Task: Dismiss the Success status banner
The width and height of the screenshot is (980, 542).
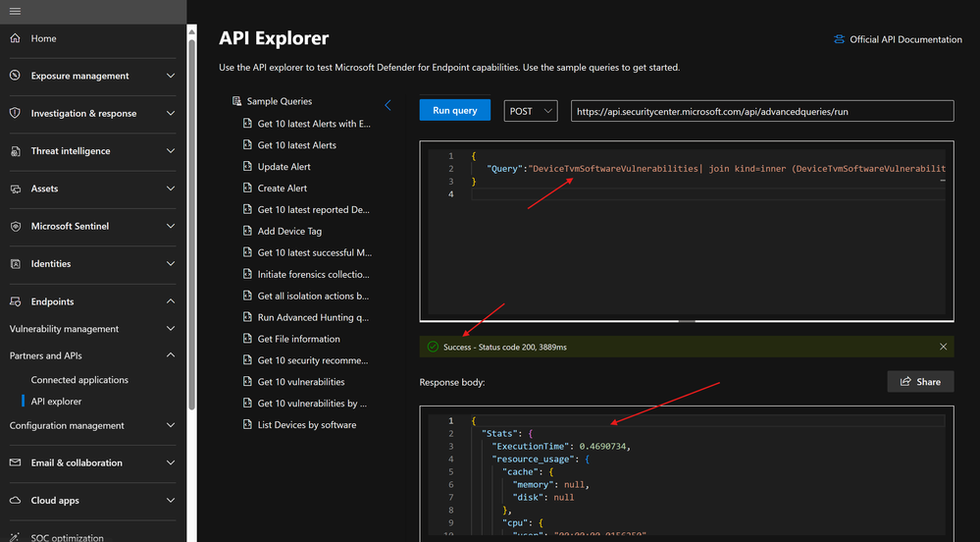Action: 943,347
